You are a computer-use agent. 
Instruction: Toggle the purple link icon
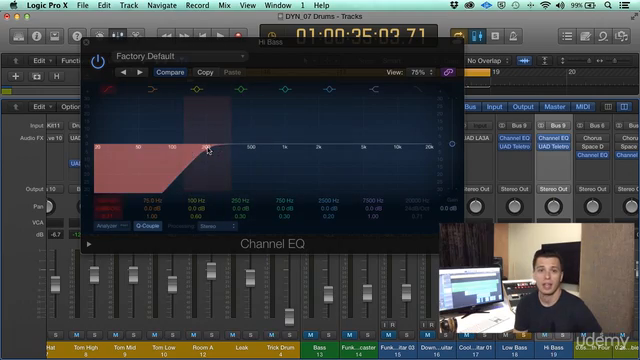(x=448, y=72)
